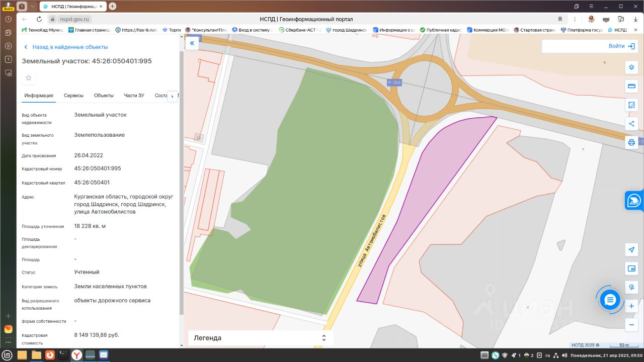Image resolution: width=644 pixels, height=362 pixels.
Task: Click the share map icon
Action: [631, 124]
